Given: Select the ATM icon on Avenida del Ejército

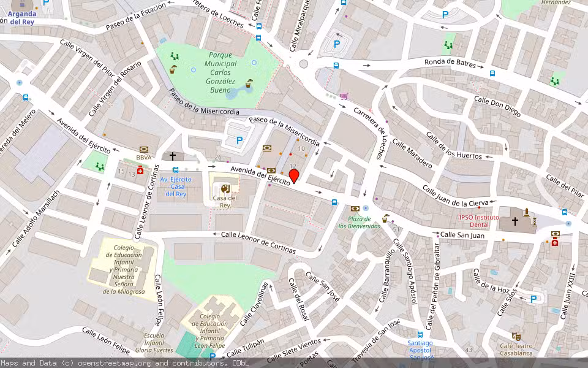Looking at the screenshot, I should [271, 170].
